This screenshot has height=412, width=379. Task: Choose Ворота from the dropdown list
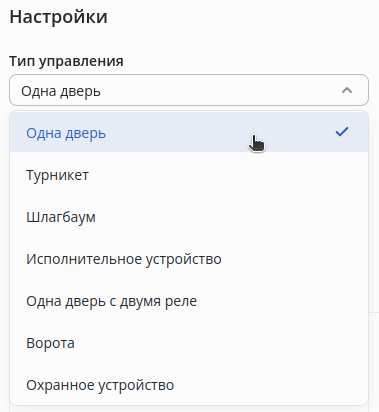(189, 343)
